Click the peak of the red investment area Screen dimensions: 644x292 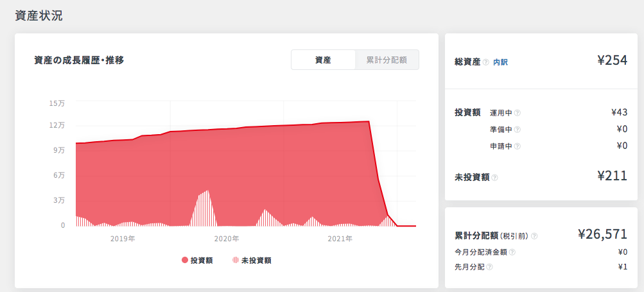pos(369,121)
